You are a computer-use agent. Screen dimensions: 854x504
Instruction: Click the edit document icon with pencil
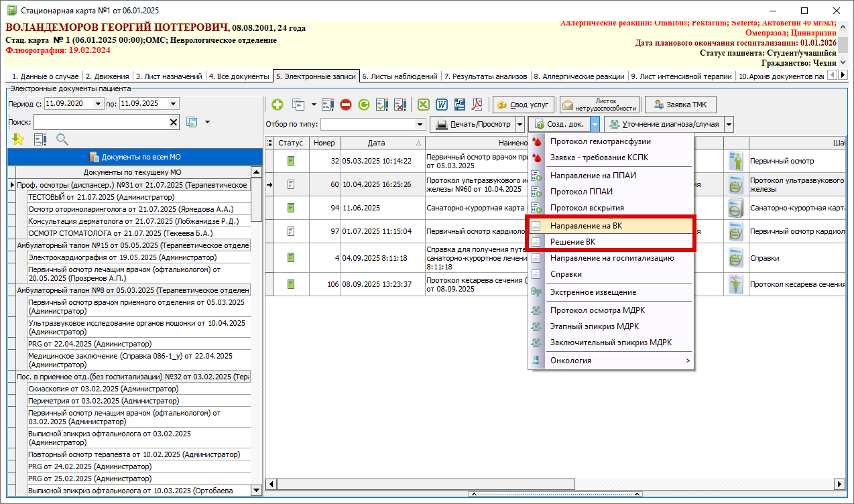328,105
